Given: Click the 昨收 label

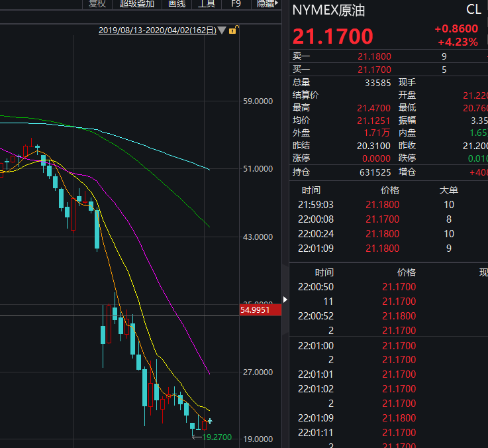Looking at the screenshot, I should tap(407, 146).
